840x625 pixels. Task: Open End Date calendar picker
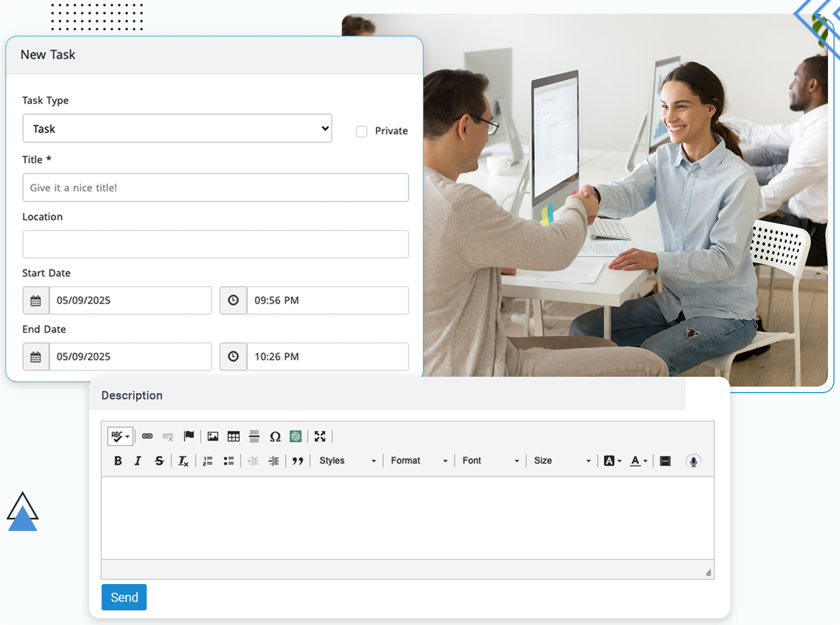click(x=36, y=357)
